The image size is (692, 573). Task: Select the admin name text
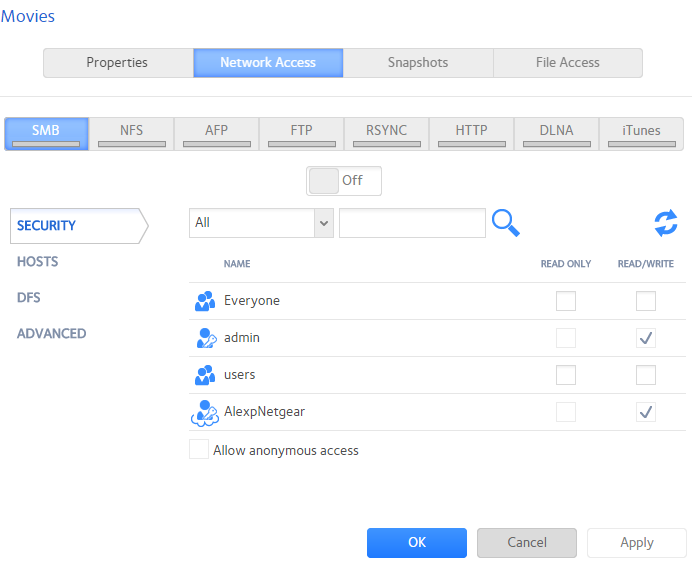(x=242, y=338)
